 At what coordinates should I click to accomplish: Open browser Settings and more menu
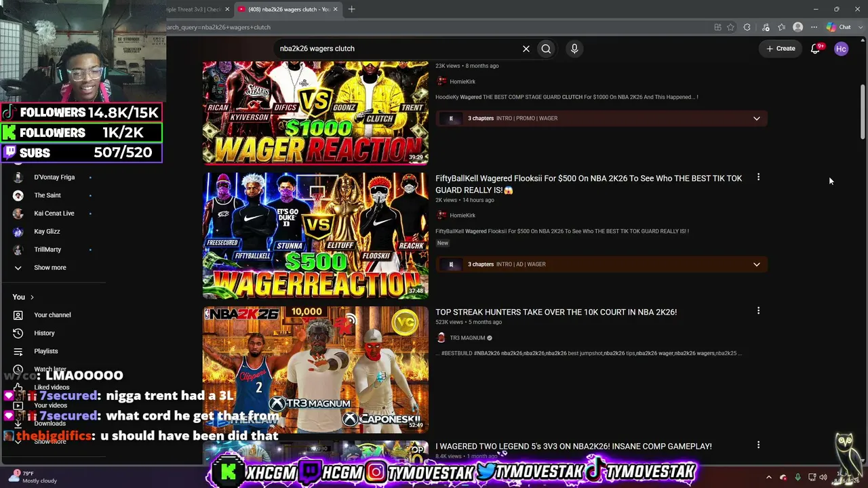coord(814,27)
